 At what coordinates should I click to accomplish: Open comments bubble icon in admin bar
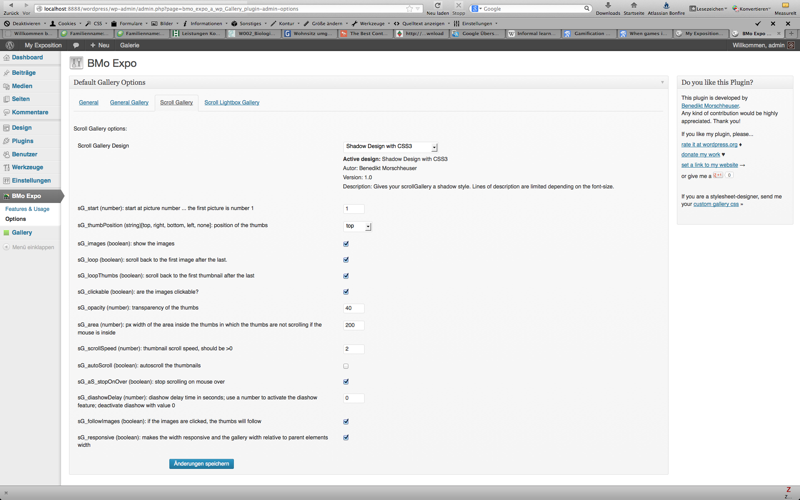tap(76, 45)
